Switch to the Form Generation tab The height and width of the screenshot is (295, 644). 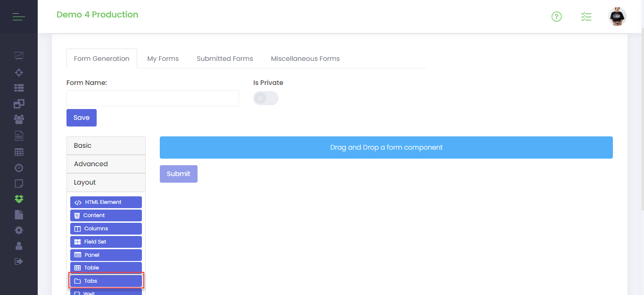pyautogui.click(x=102, y=59)
